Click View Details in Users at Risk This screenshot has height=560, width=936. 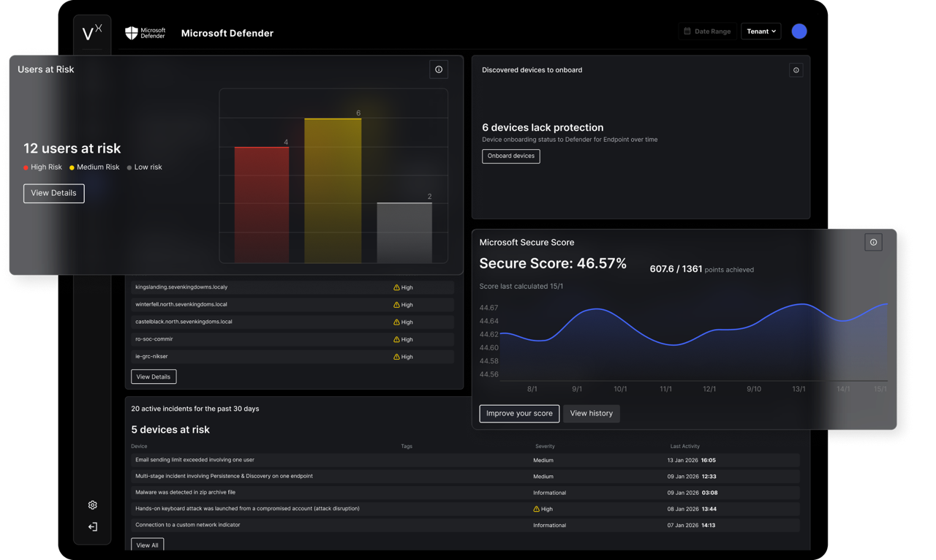pyautogui.click(x=54, y=193)
